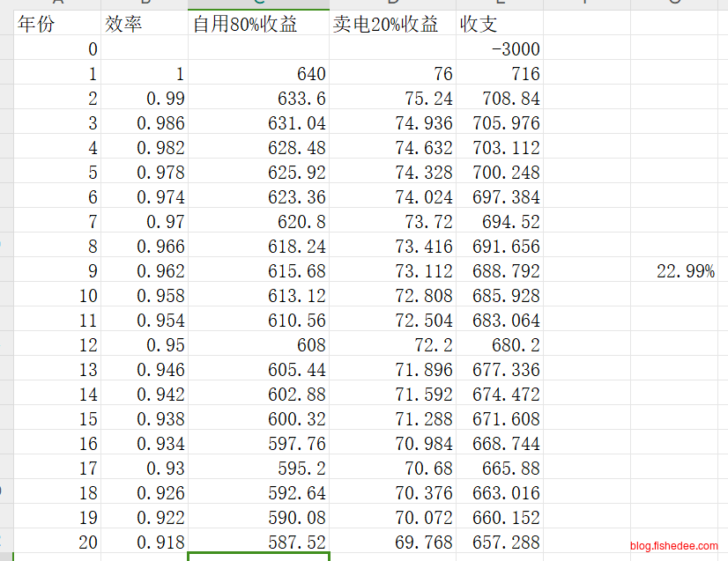Click the cell containing 608
Screen dimensions: 728x561
pyautogui.click(x=258, y=345)
